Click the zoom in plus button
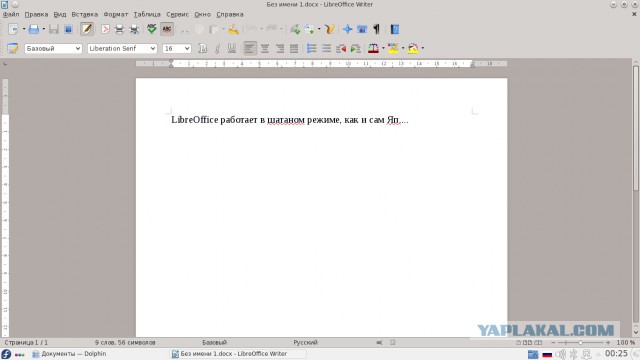The image size is (640, 360). pyautogui.click(x=608, y=342)
